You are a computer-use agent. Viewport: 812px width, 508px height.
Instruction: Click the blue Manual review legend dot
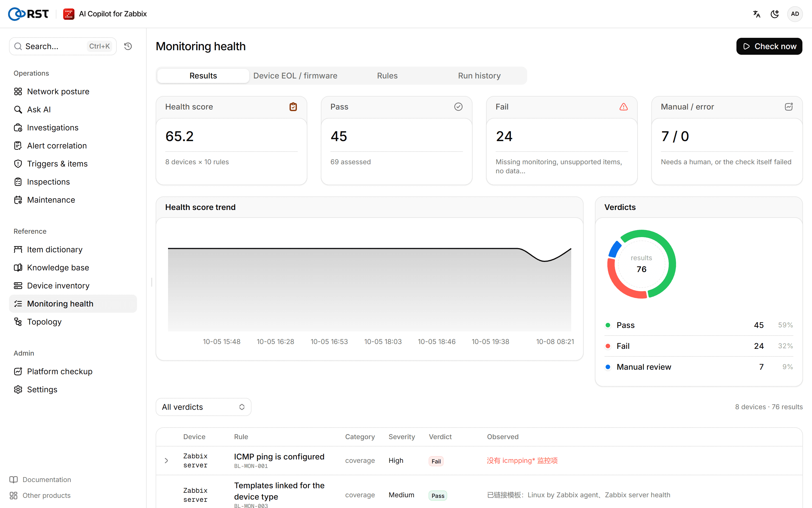(x=608, y=367)
